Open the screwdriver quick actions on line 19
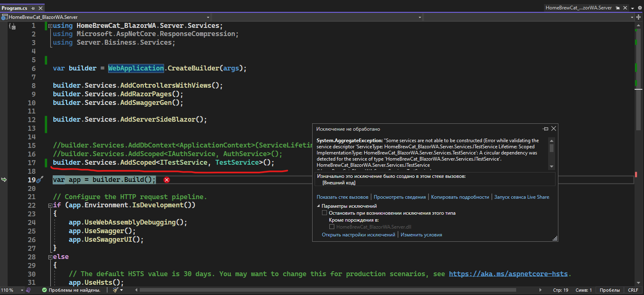The image size is (644, 295). tap(40, 179)
